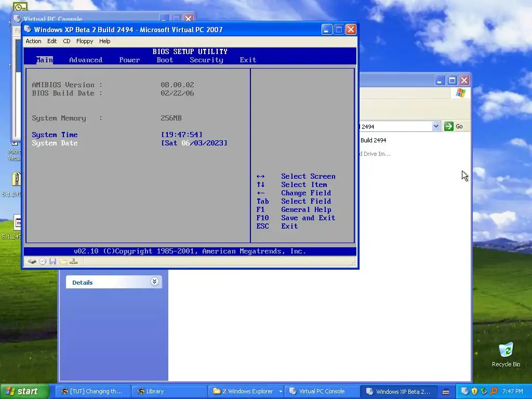Image resolution: width=532 pixels, height=399 pixels.
Task: Click the System Date value field
Action: (194, 143)
